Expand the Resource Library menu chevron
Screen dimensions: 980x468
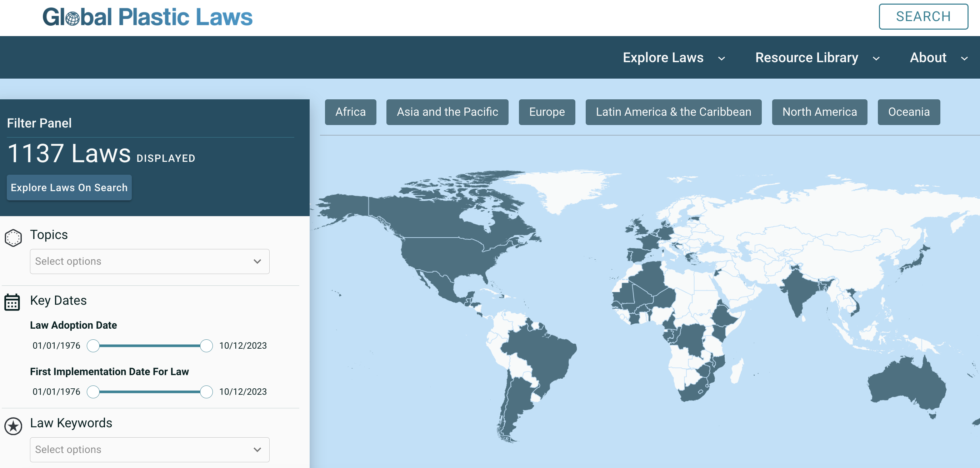(876, 59)
